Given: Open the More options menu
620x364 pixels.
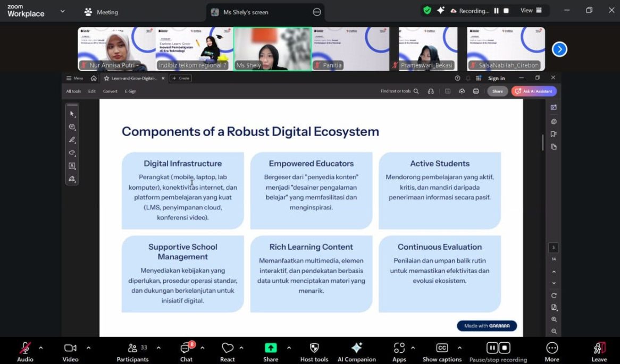Looking at the screenshot, I should 552,348.
